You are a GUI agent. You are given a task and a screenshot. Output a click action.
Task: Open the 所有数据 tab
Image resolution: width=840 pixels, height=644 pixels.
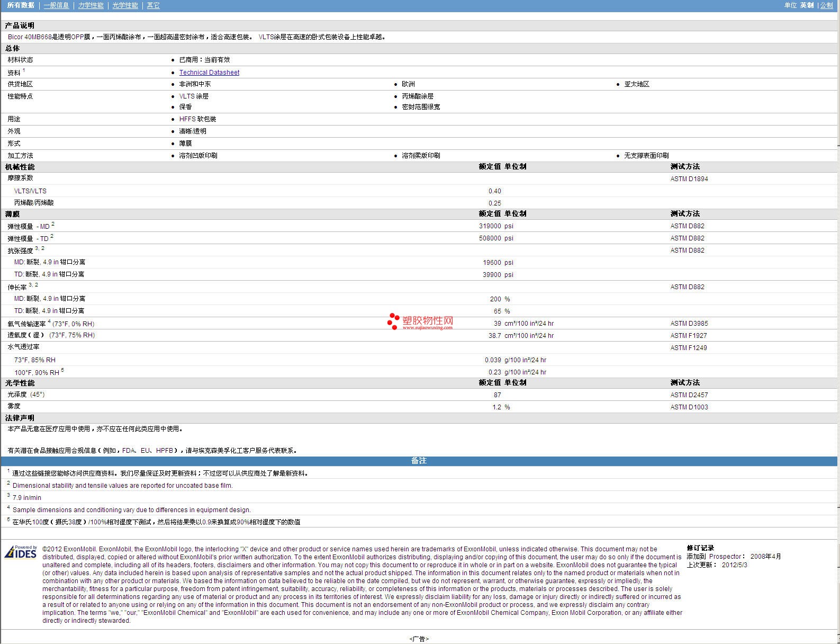click(21, 5)
